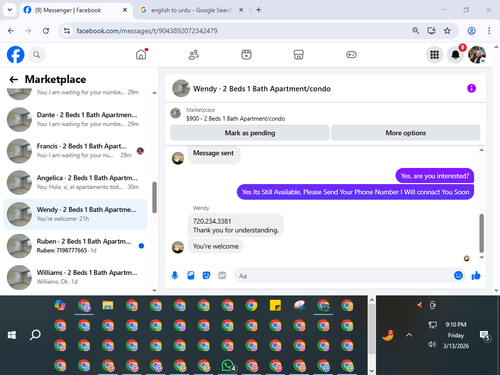Open the Angelica conversation
Viewport: 500px width, 375px height.
pyautogui.click(x=75, y=182)
